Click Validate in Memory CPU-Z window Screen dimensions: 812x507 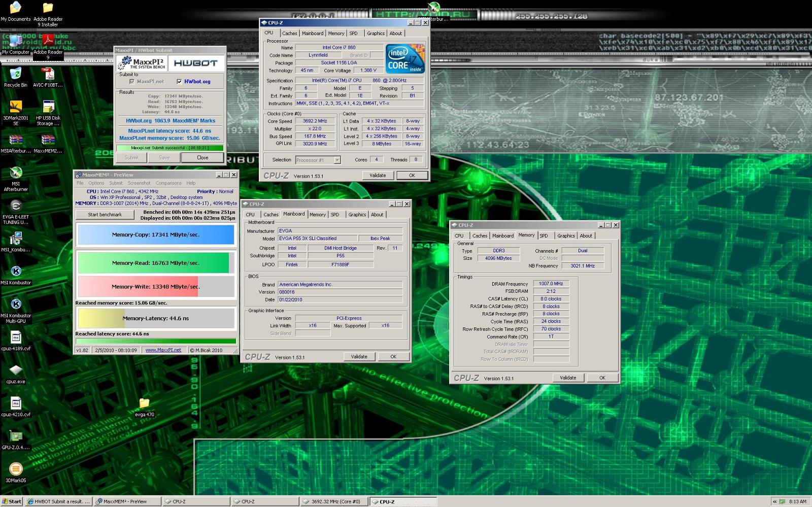[568, 378]
